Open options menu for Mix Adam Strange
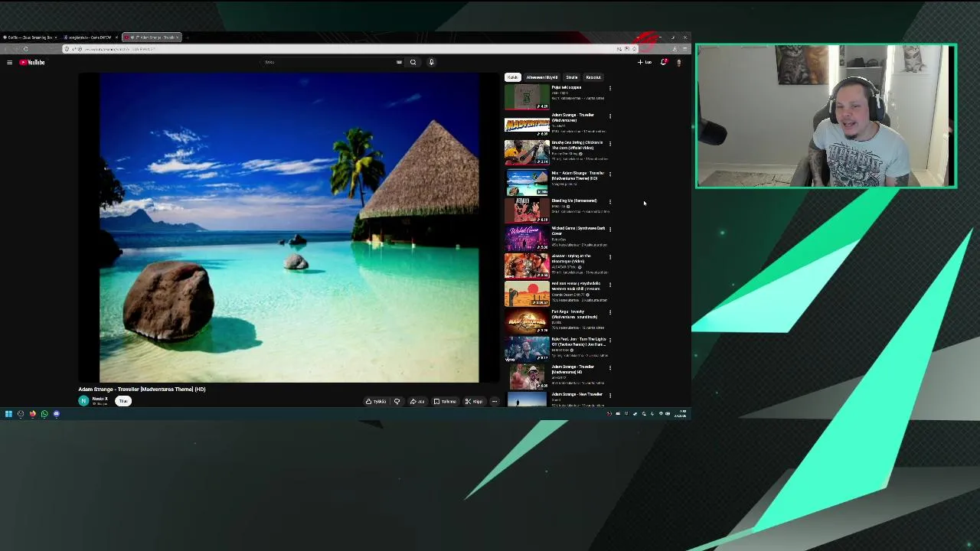 tap(610, 174)
